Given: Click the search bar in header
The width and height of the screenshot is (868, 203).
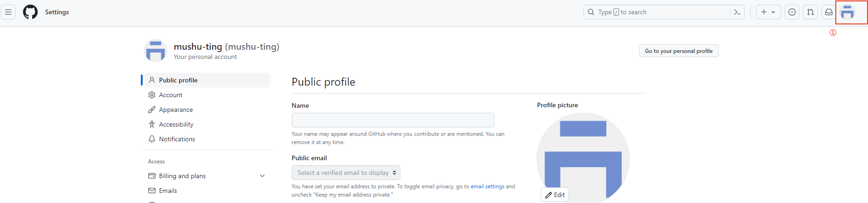Looking at the screenshot, I should [658, 12].
